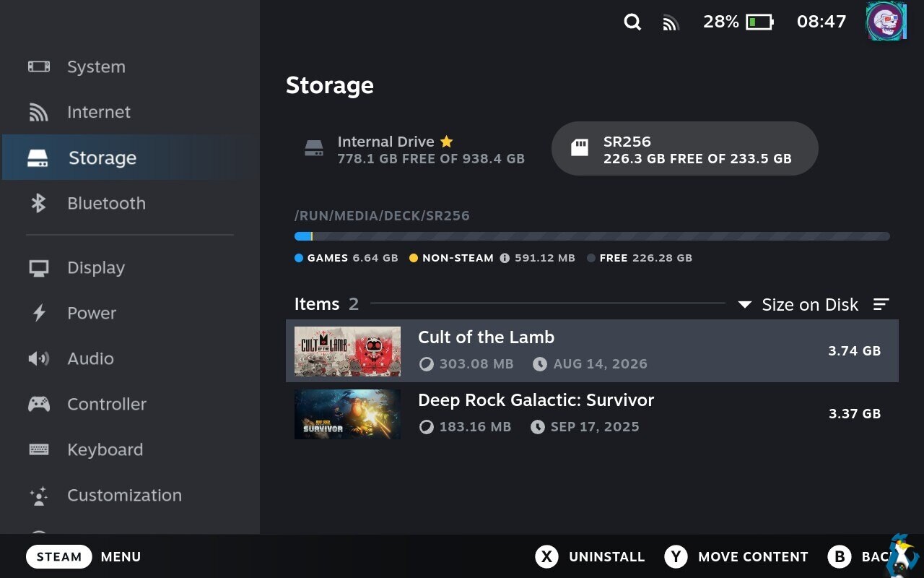The width and height of the screenshot is (924, 578).
Task: Click the Cult of the Lamb title
Action: coord(486,337)
